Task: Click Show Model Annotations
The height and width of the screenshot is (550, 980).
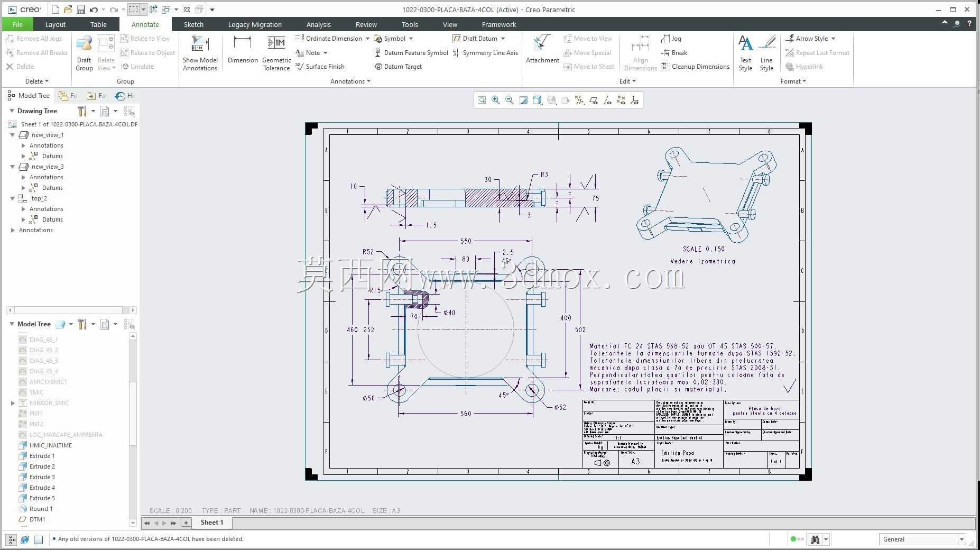Action: 200,53
